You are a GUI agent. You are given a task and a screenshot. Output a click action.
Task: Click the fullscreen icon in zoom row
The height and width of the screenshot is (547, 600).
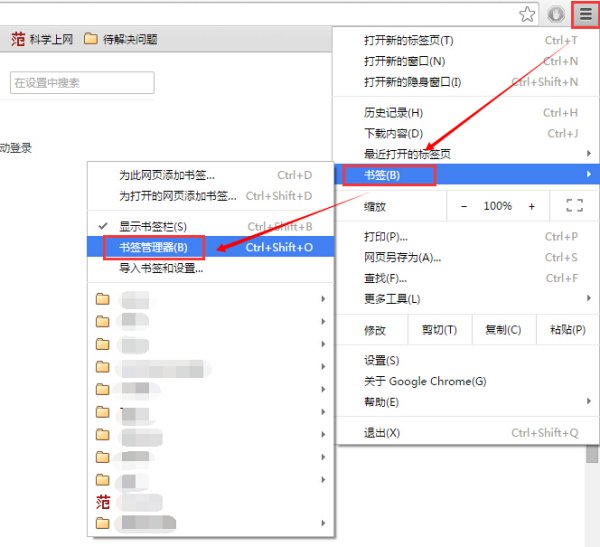pyautogui.click(x=574, y=206)
